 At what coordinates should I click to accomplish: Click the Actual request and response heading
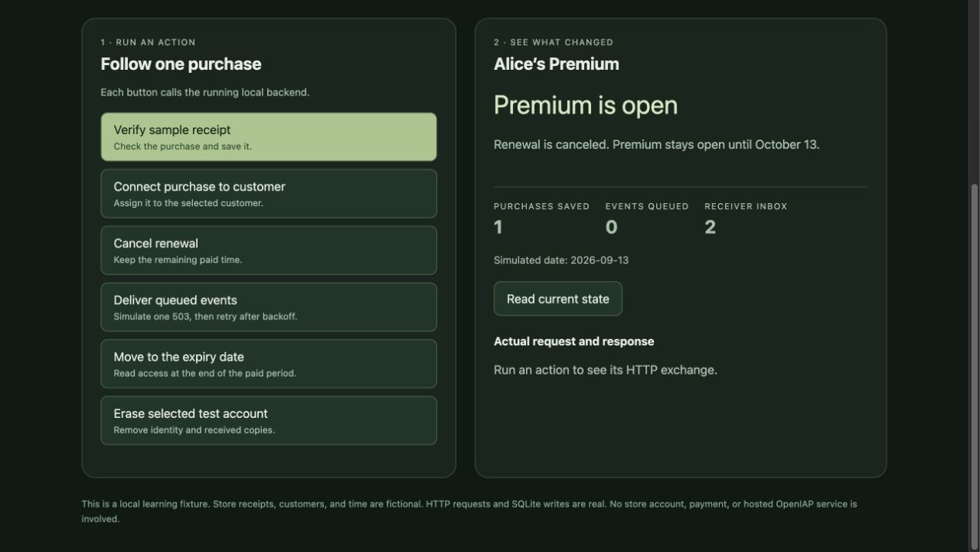tap(574, 341)
